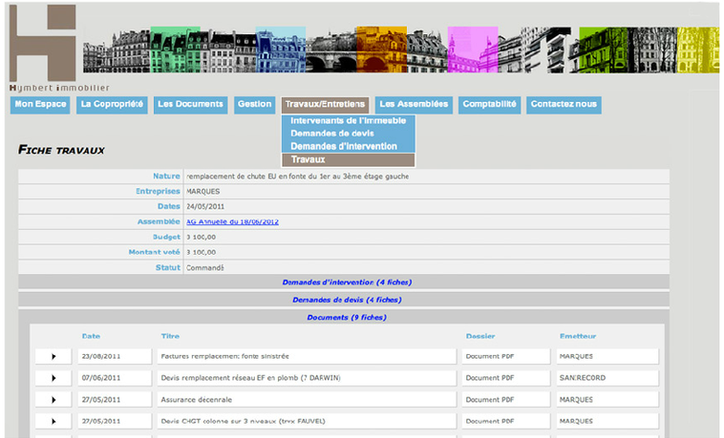Click the 07/06/2011 date cell
Image resolution: width=724 pixels, height=438 pixels.
click(115, 378)
